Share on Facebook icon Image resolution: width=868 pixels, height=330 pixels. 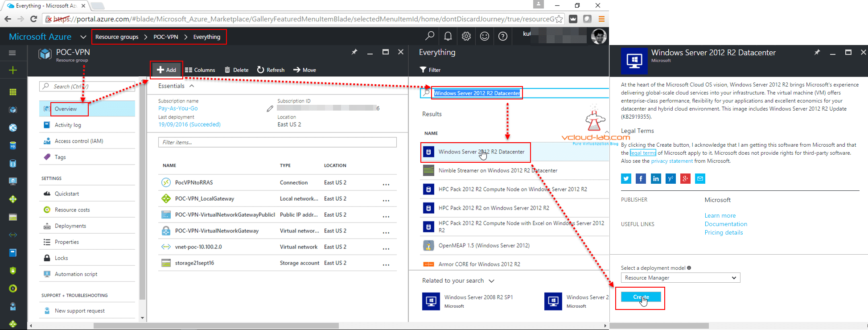[641, 179]
